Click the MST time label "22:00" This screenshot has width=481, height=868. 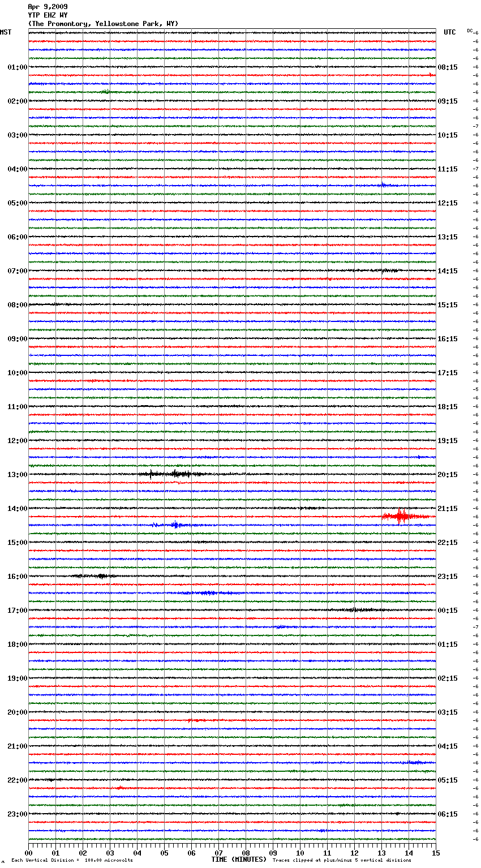[18, 780]
